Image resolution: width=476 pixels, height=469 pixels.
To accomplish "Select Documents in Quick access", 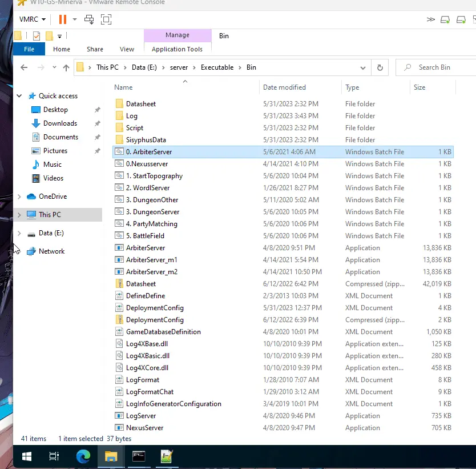I will (x=60, y=137).
